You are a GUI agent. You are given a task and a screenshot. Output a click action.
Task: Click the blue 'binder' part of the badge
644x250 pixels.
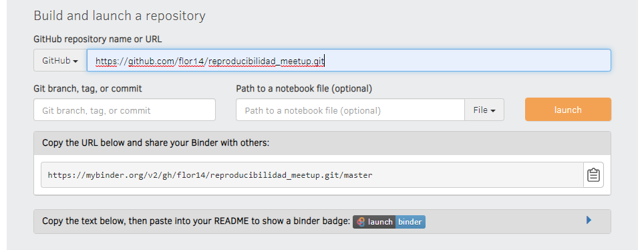[x=410, y=222]
